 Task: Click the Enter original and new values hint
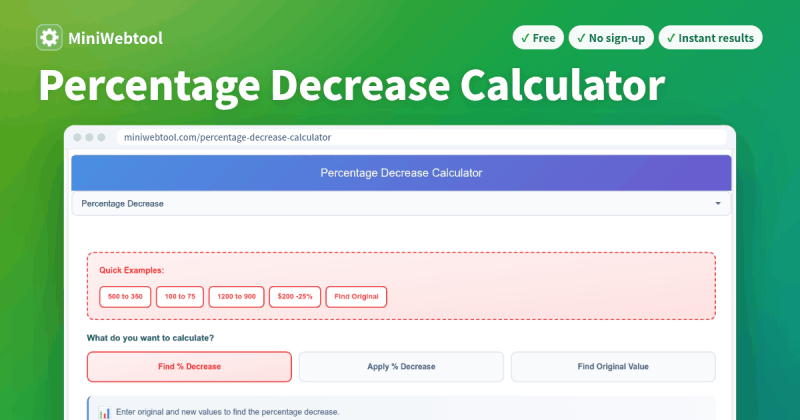pos(228,412)
